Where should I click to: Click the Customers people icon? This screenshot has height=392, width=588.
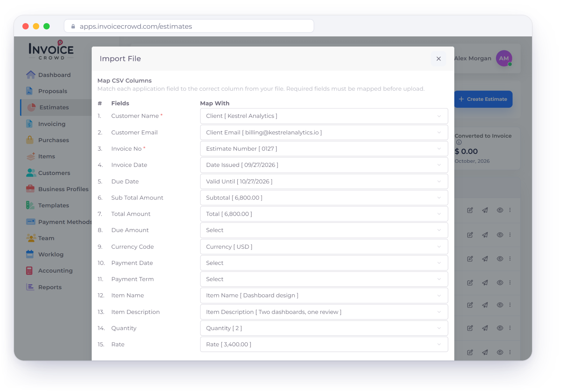[x=31, y=173]
